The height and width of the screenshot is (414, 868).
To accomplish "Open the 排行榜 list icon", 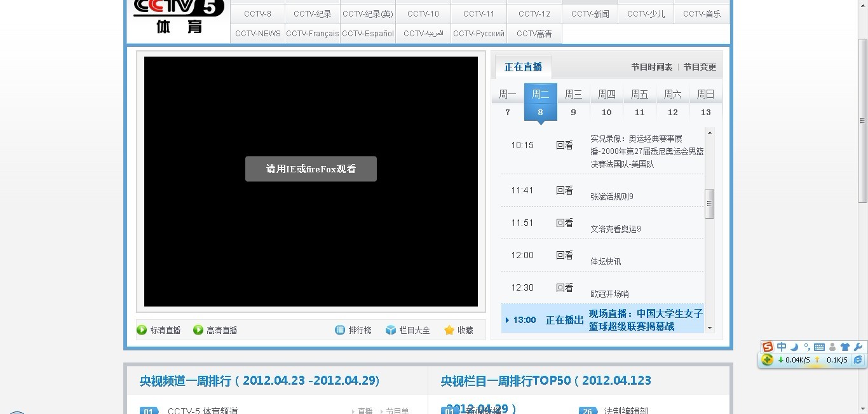I will [340, 330].
